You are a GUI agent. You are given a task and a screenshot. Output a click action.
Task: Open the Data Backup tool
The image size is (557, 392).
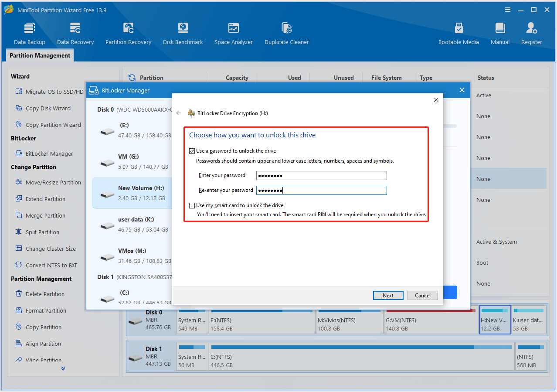point(30,34)
